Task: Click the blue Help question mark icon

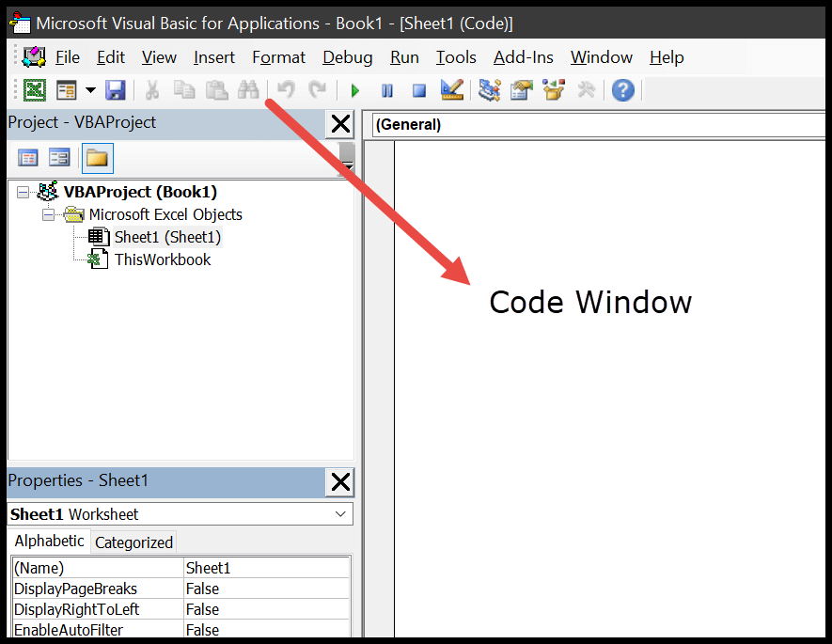Action: 622,90
